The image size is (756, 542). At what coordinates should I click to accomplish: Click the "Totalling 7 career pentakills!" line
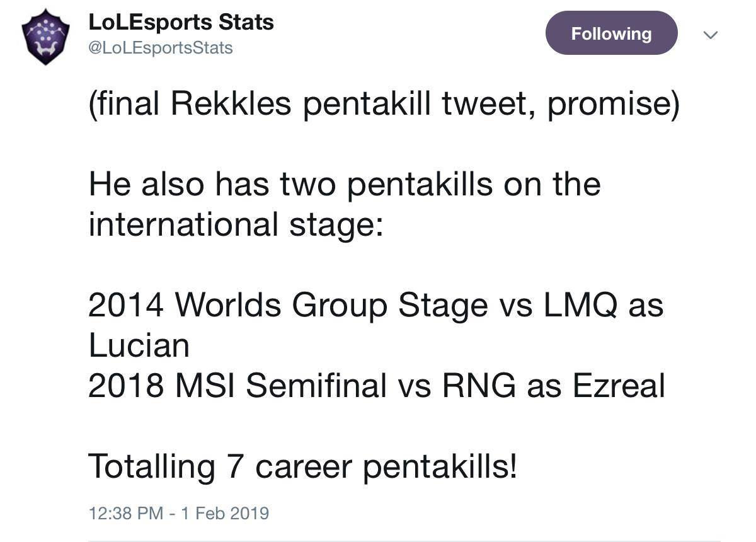coord(303,466)
